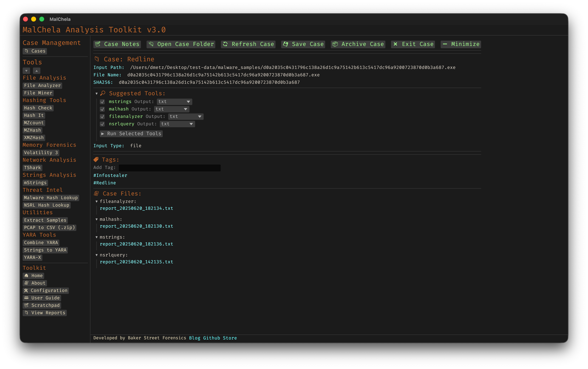The width and height of the screenshot is (588, 369).
Task: Archive the case using Archive Case
Action: (358, 44)
